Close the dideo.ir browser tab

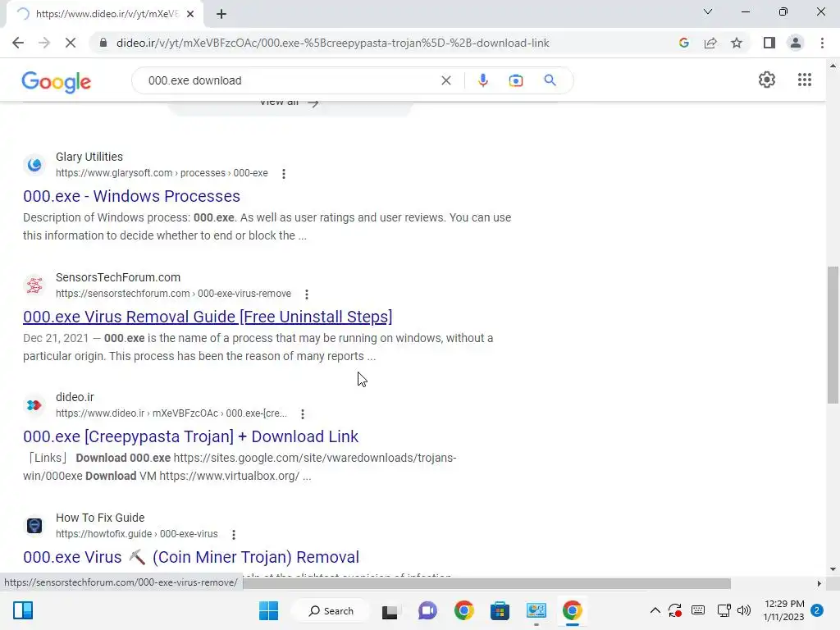pyautogui.click(x=190, y=14)
